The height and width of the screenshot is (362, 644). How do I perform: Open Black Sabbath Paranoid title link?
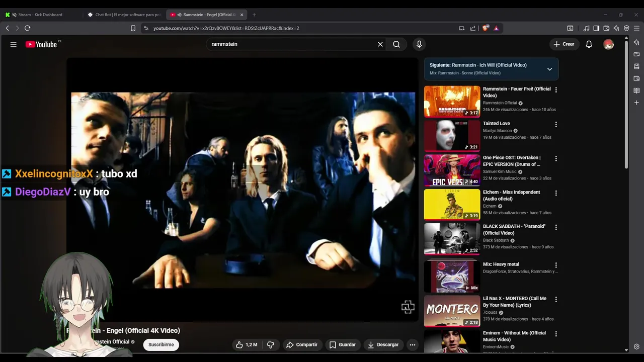click(x=514, y=230)
